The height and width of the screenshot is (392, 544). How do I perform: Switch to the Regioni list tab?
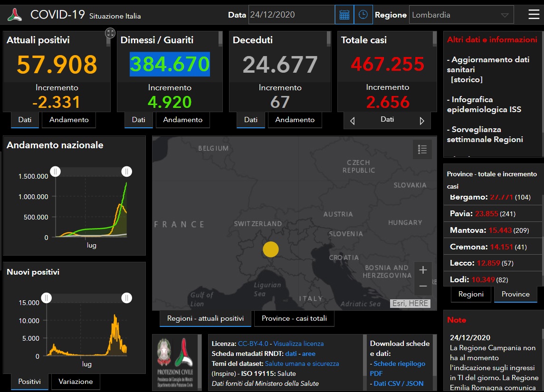471,294
